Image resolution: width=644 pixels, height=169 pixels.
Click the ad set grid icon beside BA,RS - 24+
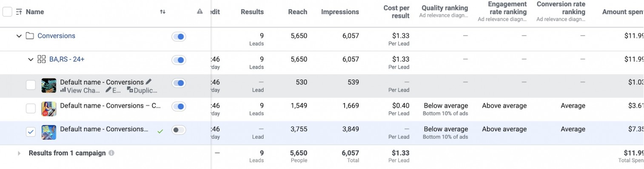(42, 59)
